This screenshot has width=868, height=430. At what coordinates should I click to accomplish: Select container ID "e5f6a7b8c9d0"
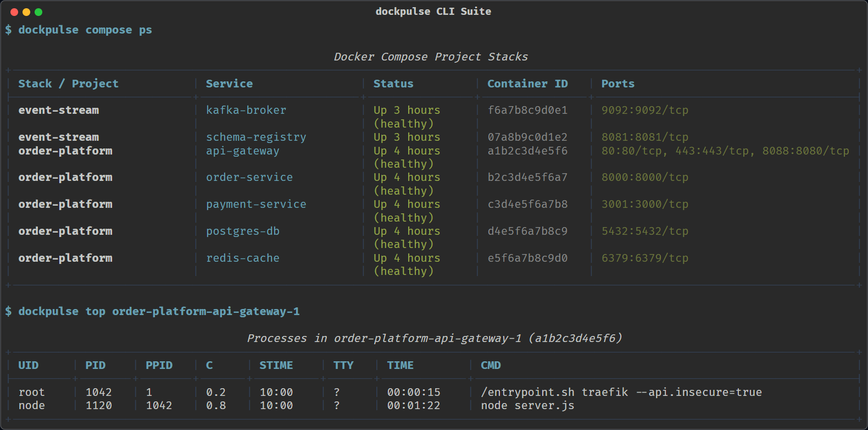[x=527, y=258]
